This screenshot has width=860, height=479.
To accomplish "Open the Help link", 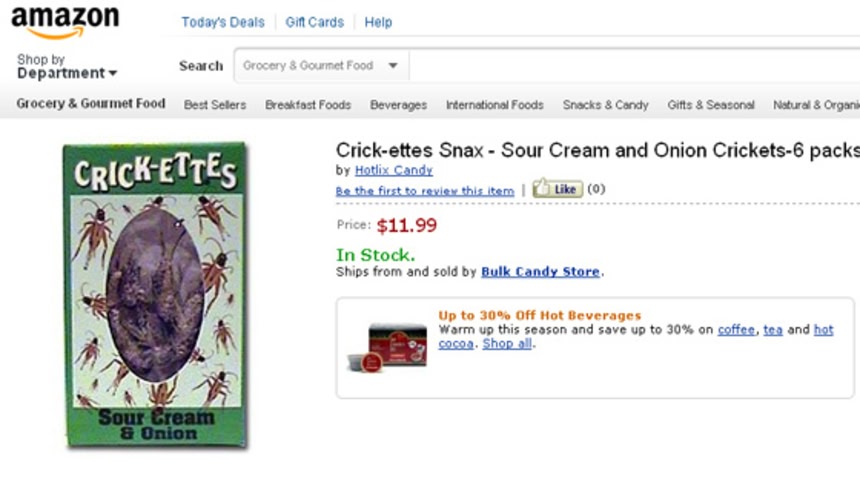I will point(378,22).
